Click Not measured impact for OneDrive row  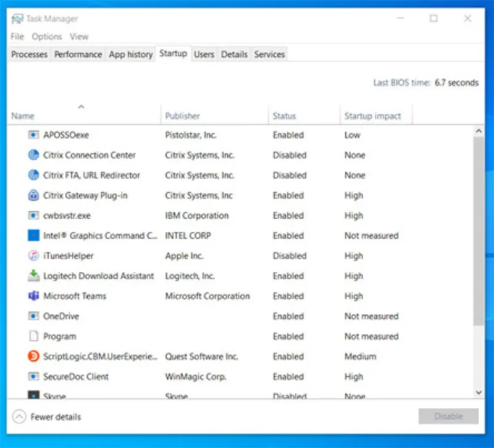[372, 316]
